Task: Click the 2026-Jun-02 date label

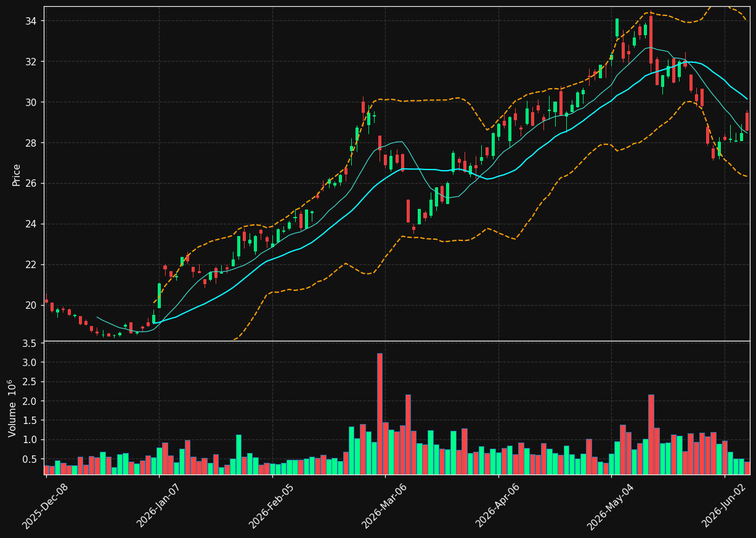Action: [724, 507]
